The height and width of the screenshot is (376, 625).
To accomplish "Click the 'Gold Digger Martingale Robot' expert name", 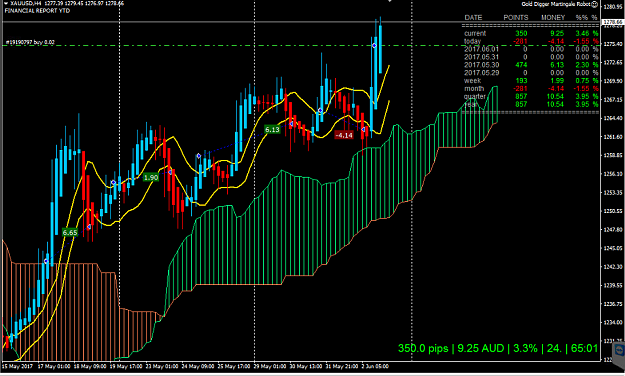I will tap(556, 4).
